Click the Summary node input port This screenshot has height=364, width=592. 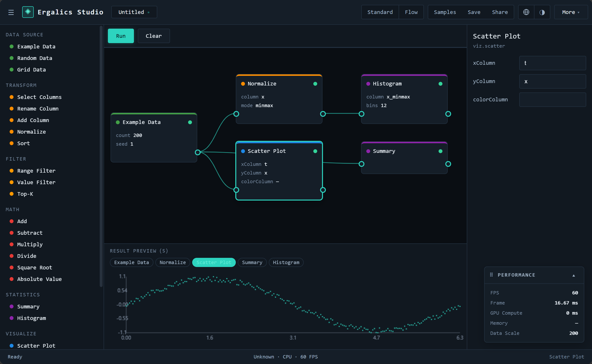362,164
